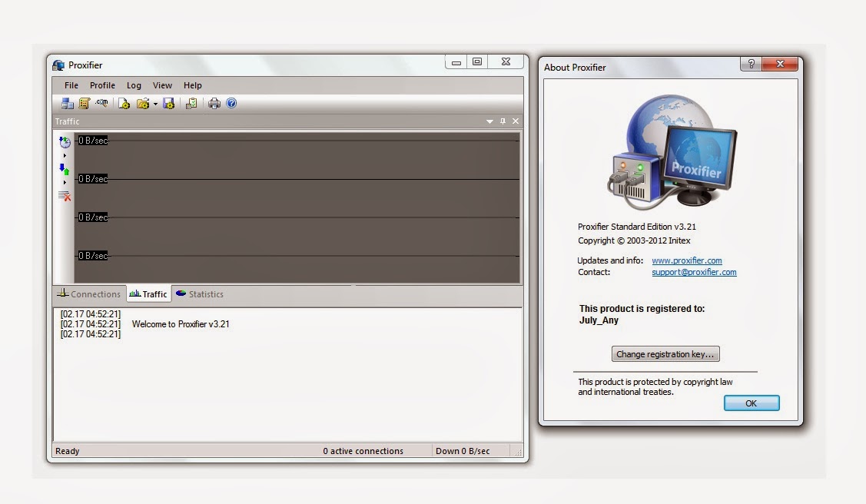This screenshot has width=866, height=504.
Task: Open the Traffic pane dropdown menu arrow
Action: tap(489, 121)
